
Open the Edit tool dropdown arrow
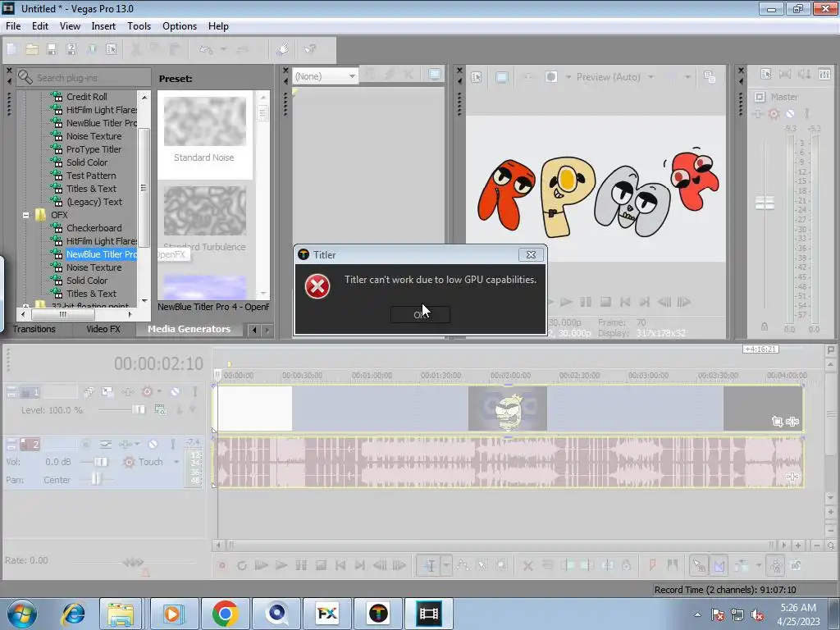(x=446, y=565)
